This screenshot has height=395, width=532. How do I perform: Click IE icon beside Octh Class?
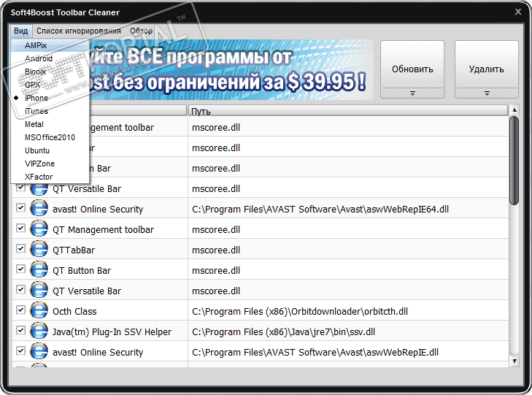point(39,310)
